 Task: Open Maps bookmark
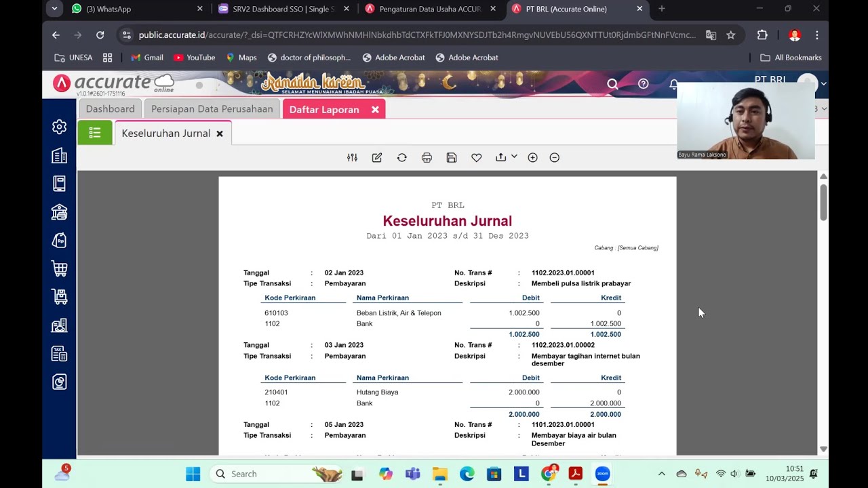click(x=241, y=58)
